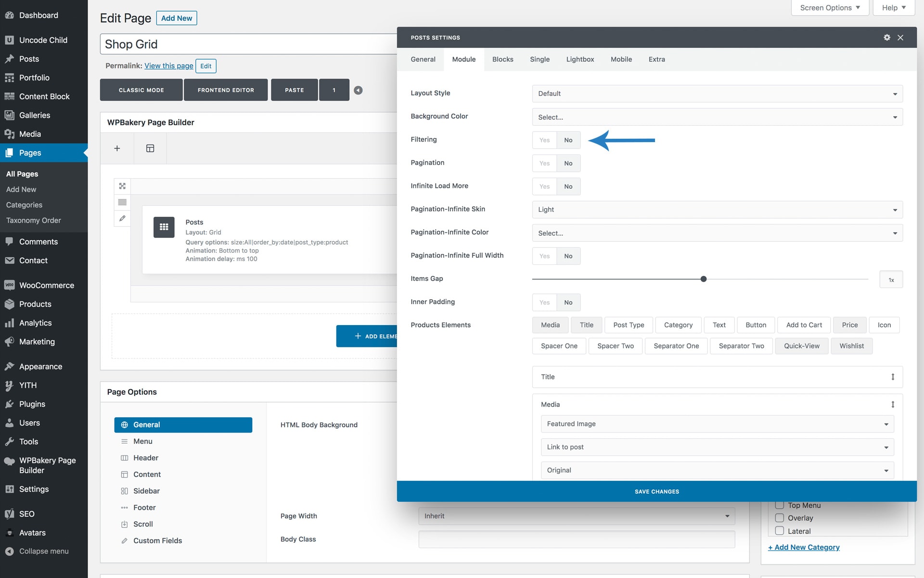This screenshot has height=578, width=924.
Task: Click the add element plus icon
Action: (117, 148)
